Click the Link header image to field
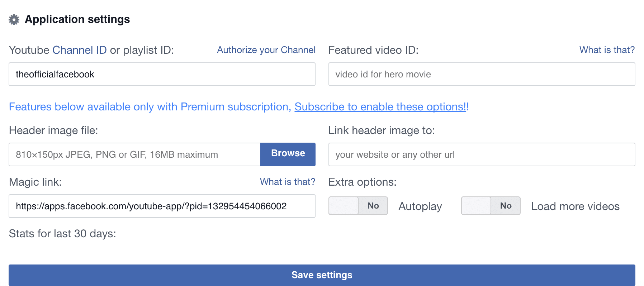The height and width of the screenshot is (286, 644). pyautogui.click(x=482, y=154)
